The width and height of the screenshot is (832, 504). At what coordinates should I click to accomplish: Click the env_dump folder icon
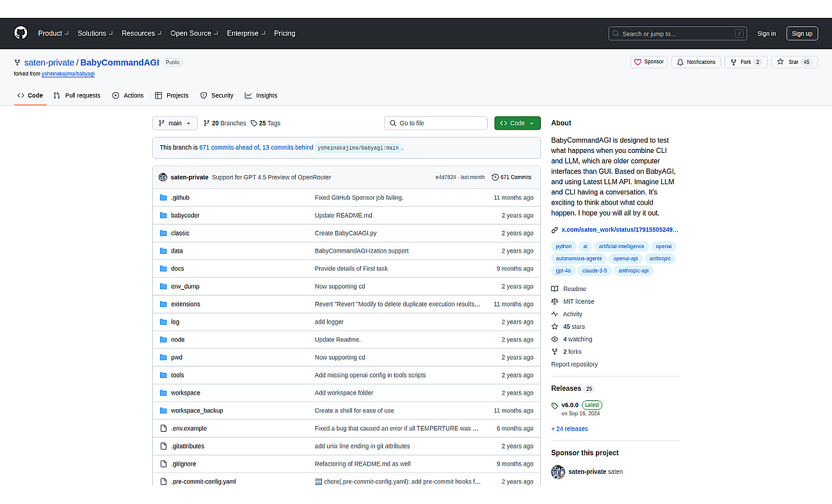(163, 287)
